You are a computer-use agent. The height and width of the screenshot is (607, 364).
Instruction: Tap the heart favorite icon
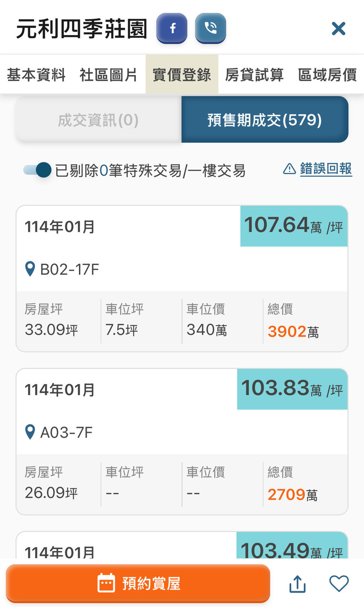(339, 584)
